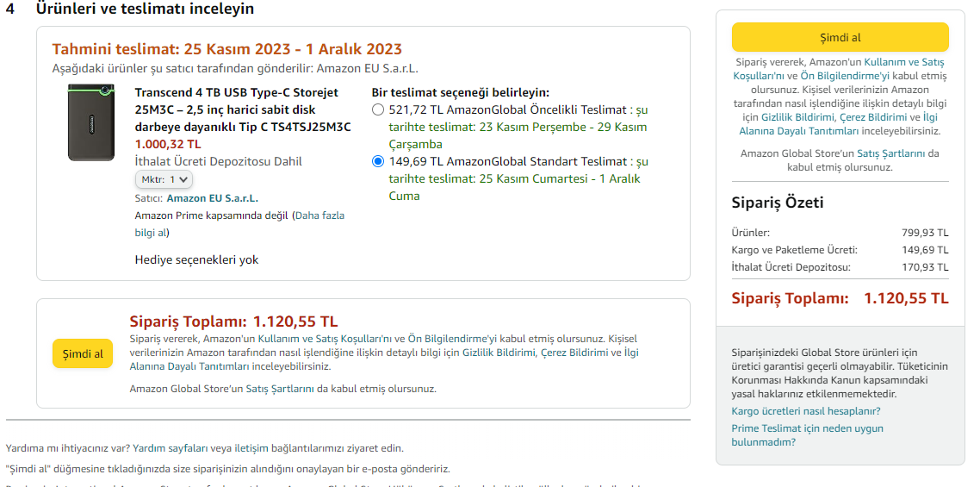Open Daha fazla bilgi al link
The height and width of the screenshot is (487, 980).
239,224
